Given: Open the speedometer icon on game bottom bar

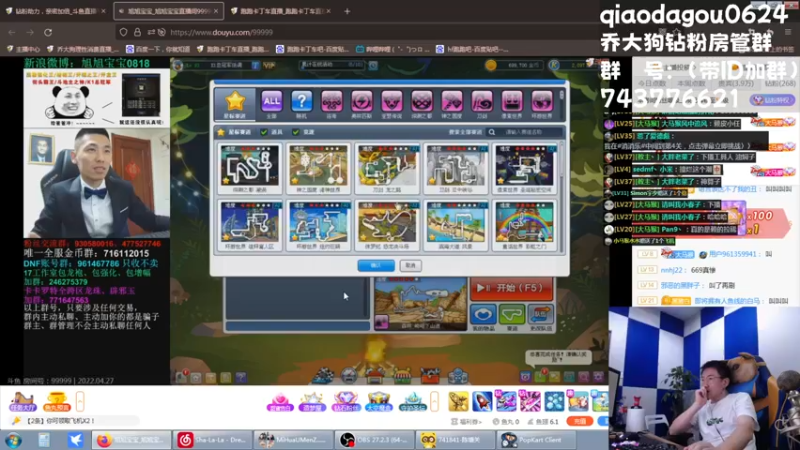Looking at the screenshot, I should coord(349,376).
